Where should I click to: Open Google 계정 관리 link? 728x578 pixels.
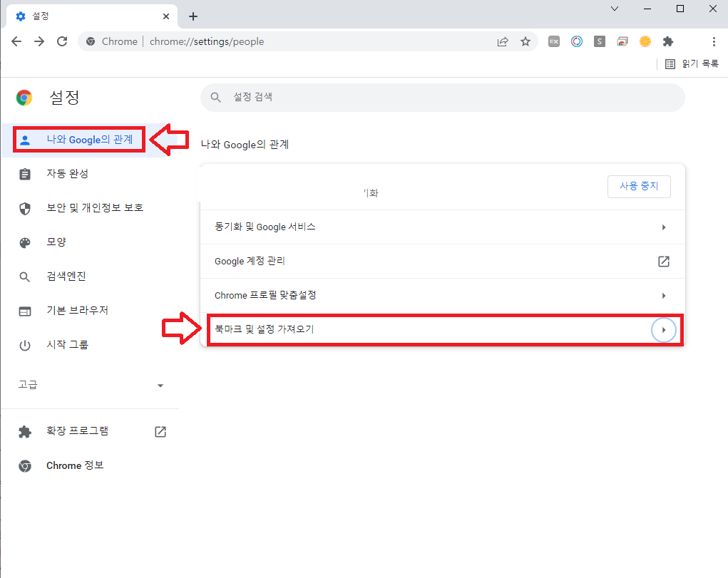pos(443,262)
